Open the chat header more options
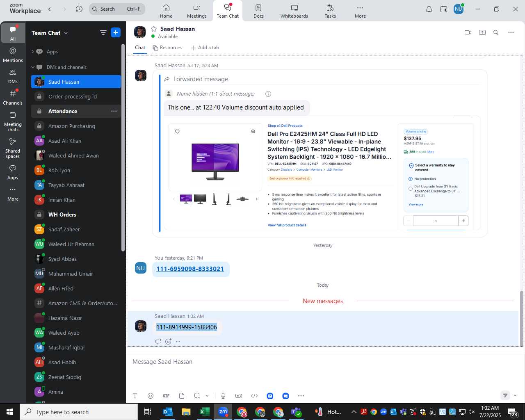 coord(511,32)
